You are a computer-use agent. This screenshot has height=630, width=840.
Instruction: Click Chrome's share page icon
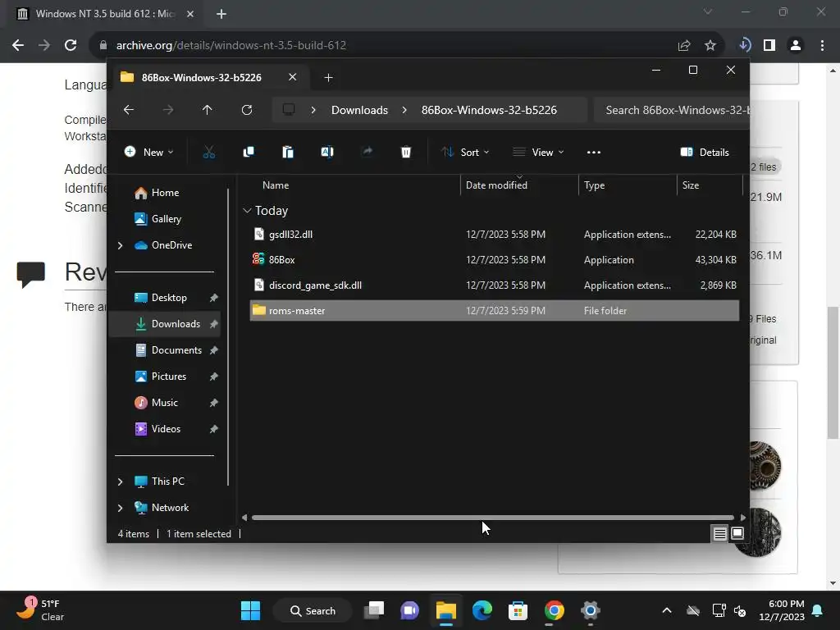pyautogui.click(x=684, y=46)
